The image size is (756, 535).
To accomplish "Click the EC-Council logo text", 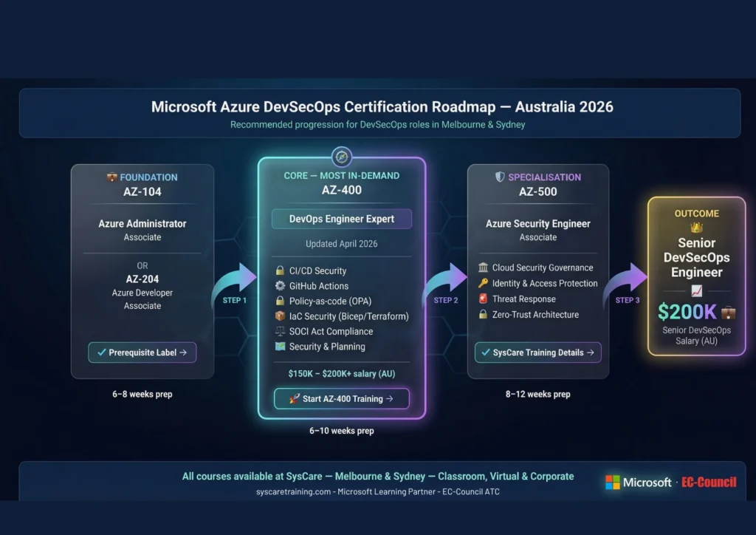I will [x=709, y=482].
